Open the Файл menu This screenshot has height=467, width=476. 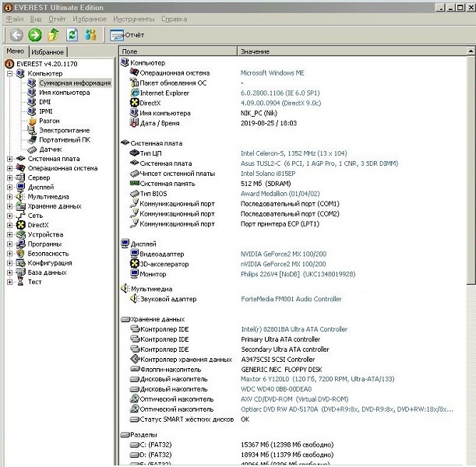point(15,19)
